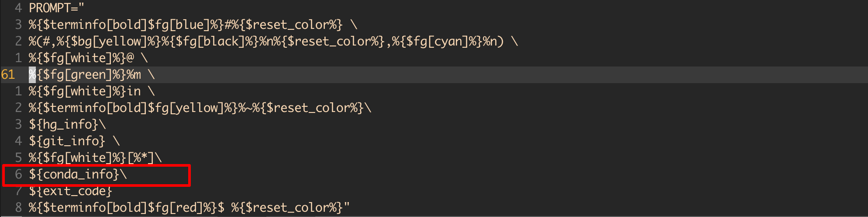Click the word 'in' after fg[white]

click(x=134, y=91)
